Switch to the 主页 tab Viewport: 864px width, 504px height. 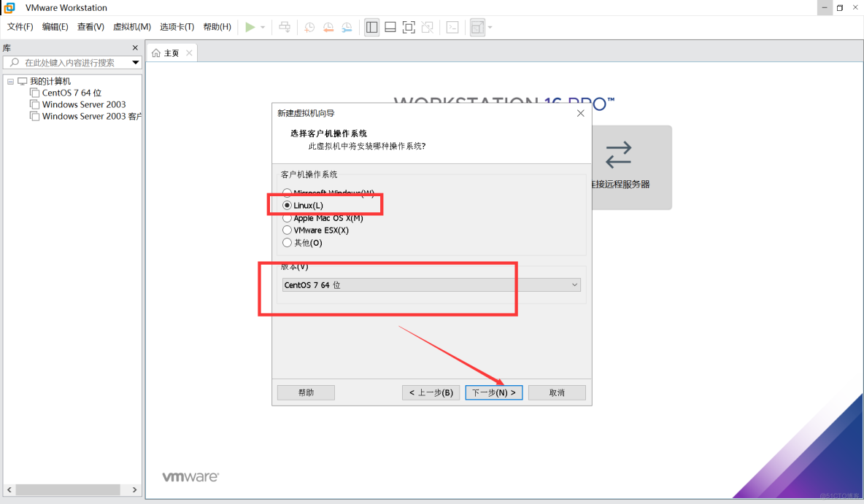pyautogui.click(x=171, y=53)
